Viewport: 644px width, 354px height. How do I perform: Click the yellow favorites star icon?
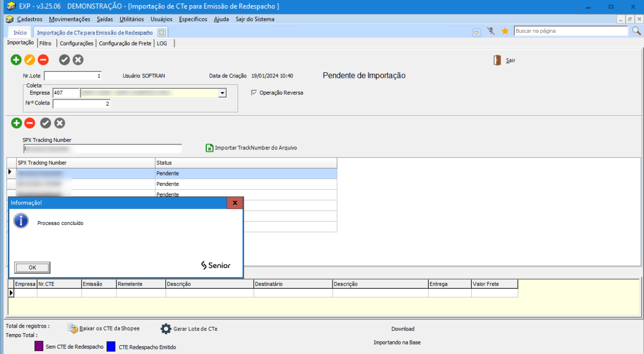[x=505, y=31]
